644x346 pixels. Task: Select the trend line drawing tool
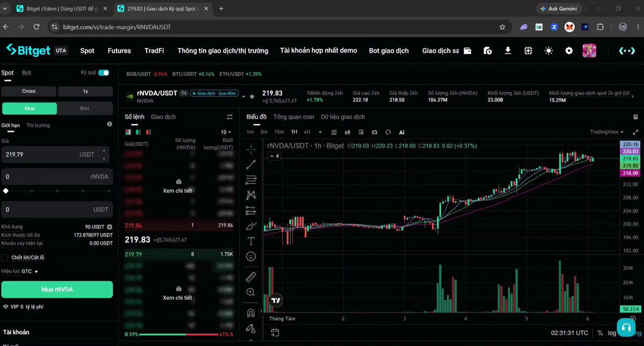(251, 165)
